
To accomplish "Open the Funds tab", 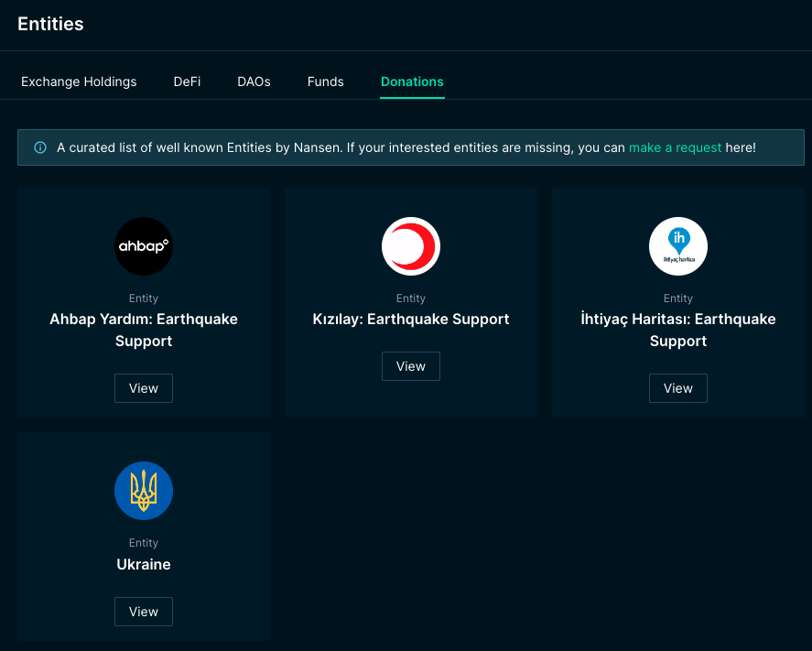I will click(325, 81).
